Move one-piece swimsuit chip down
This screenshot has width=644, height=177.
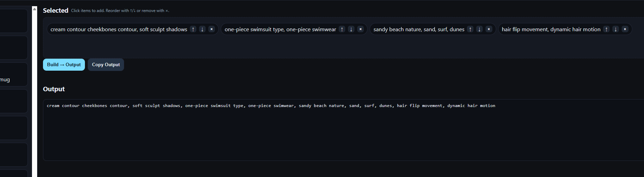coord(351,29)
